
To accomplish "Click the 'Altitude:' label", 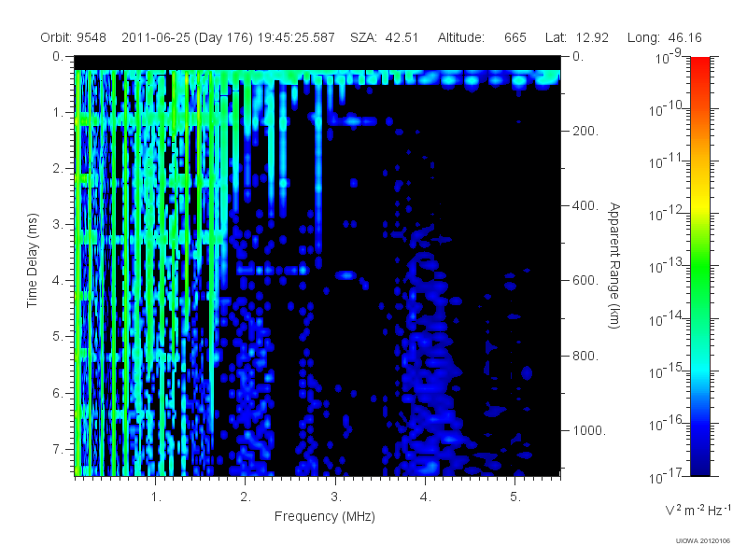I will 460,37.
